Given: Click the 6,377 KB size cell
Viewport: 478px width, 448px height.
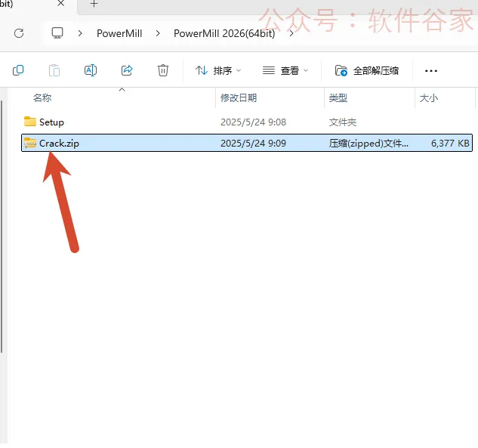Looking at the screenshot, I should [x=450, y=143].
